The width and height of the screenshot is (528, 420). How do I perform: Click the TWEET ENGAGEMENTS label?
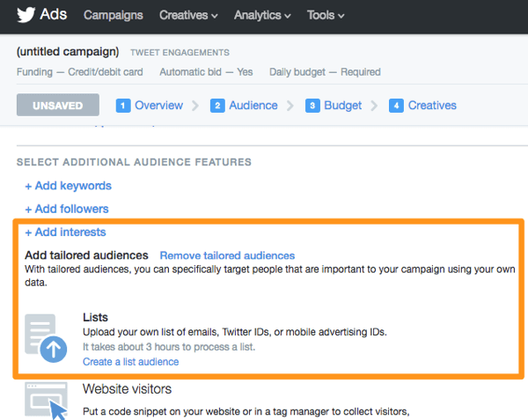[180, 53]
